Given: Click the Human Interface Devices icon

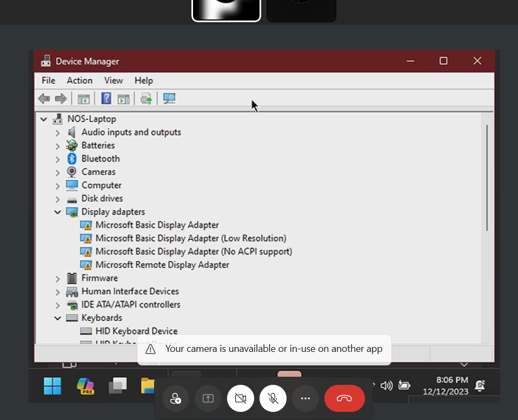Looking at the screenshot, I should [x=72, y=291].
